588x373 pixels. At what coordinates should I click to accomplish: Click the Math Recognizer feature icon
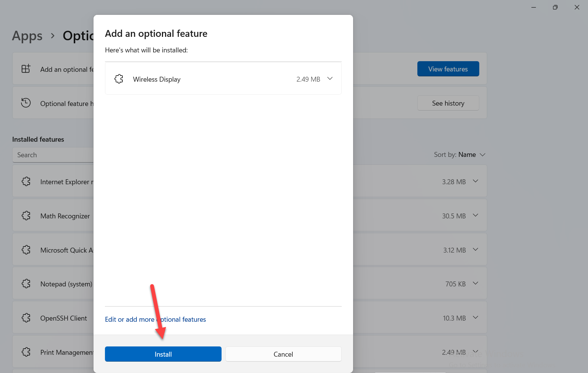(x=26, y=216)
